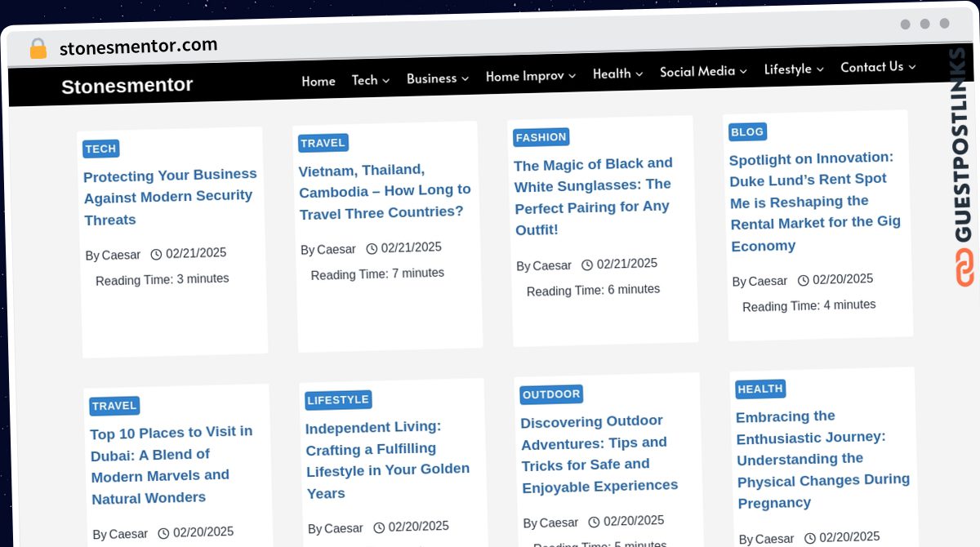Open the Business menu item

[431, 78]
